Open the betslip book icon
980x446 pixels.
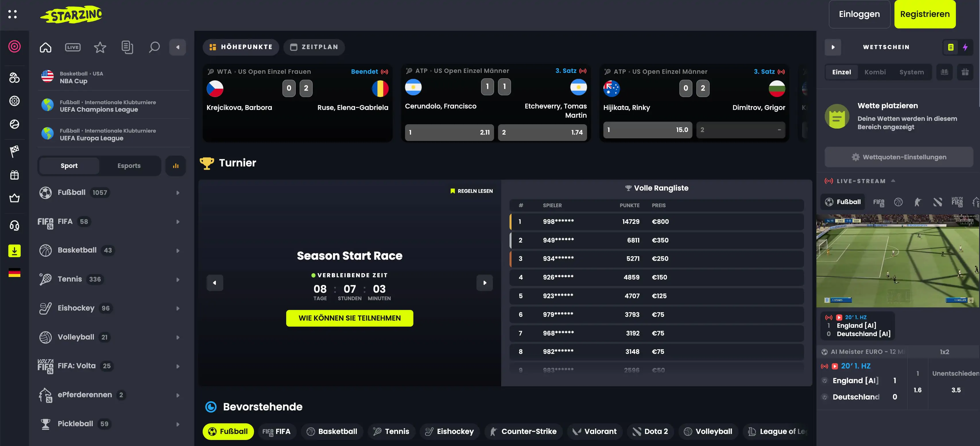click(944, 72)
